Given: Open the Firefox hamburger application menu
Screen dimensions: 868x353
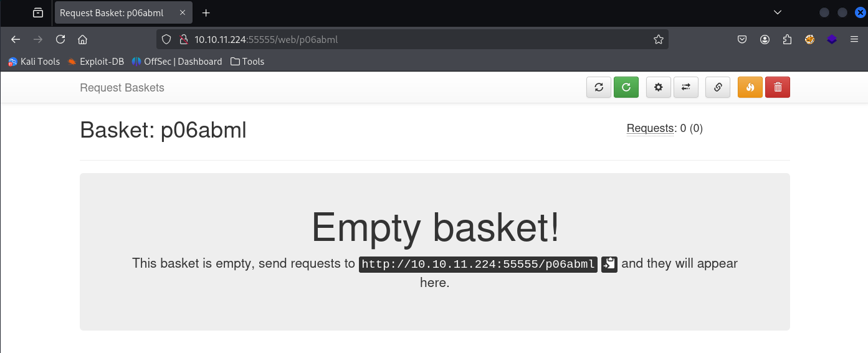Looking at the screenshot, I should point(854,39).
